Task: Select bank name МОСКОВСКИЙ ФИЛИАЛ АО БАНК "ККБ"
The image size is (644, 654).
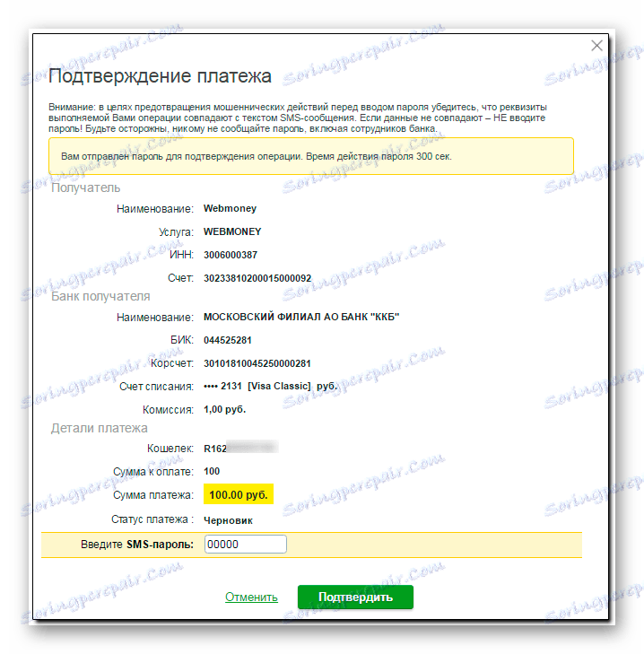Action: pos(301,317)
